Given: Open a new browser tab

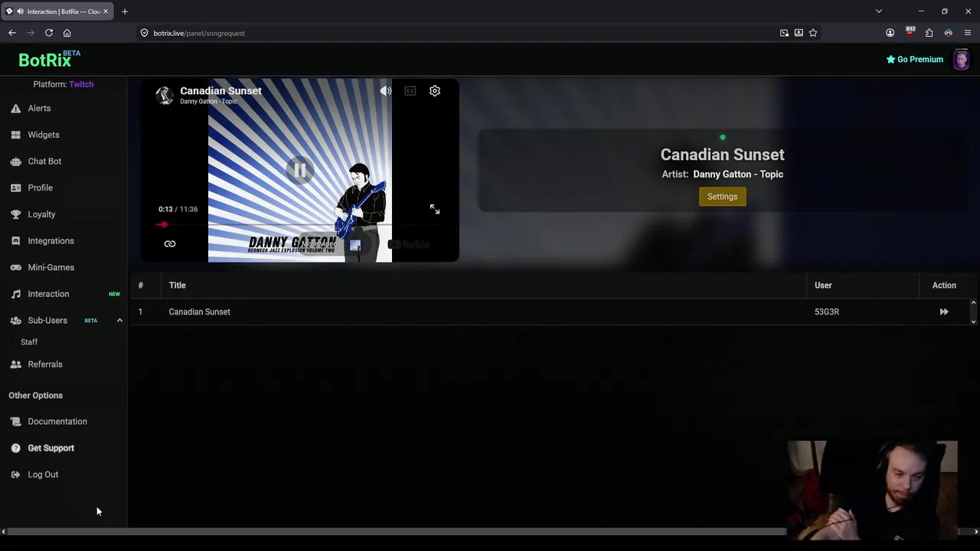Looking at the screenshot, I should pyautogui.click(x=125, y=11).
